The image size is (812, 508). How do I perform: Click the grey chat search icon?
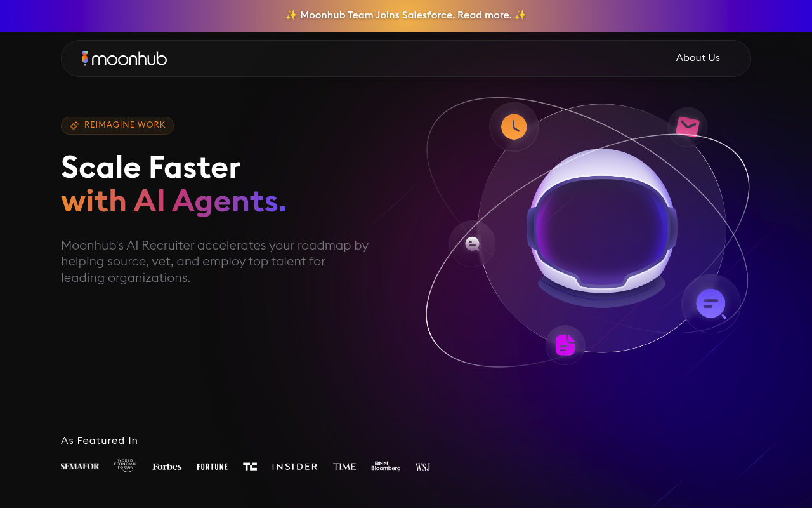point(473,244)
